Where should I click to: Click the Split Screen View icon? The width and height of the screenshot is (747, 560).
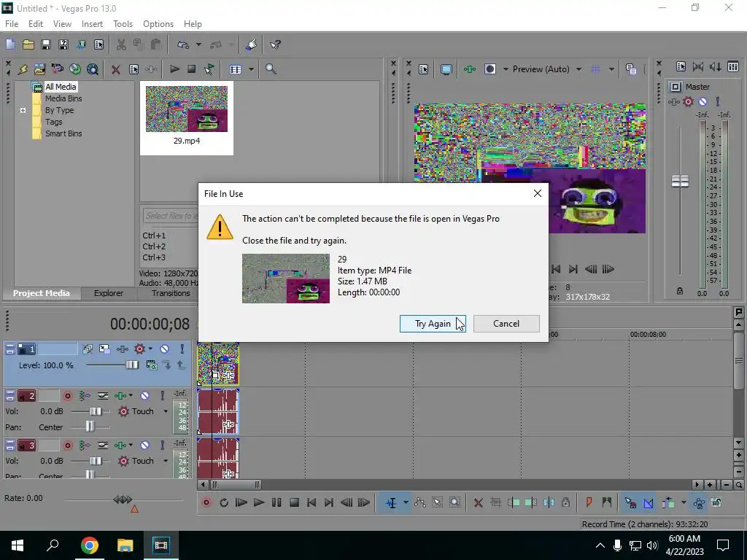[x=489, y=69]
